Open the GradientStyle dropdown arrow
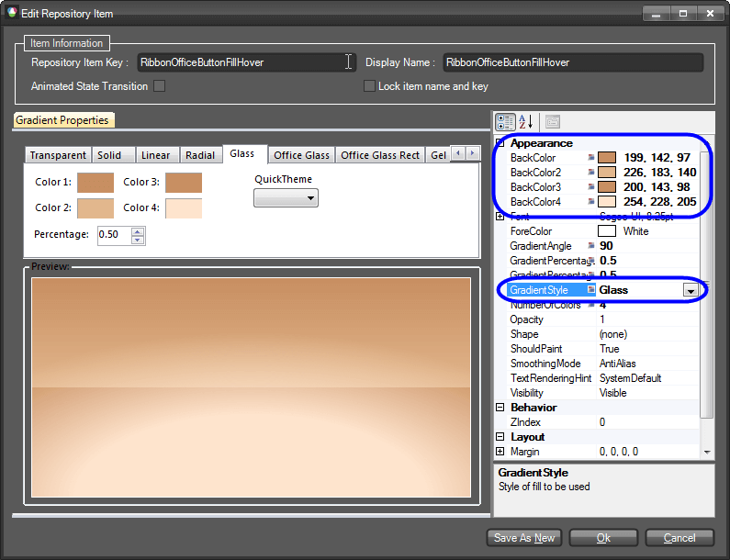Viewport: 730px width, 560px height. pyautogui.click(x=691, y=290)
